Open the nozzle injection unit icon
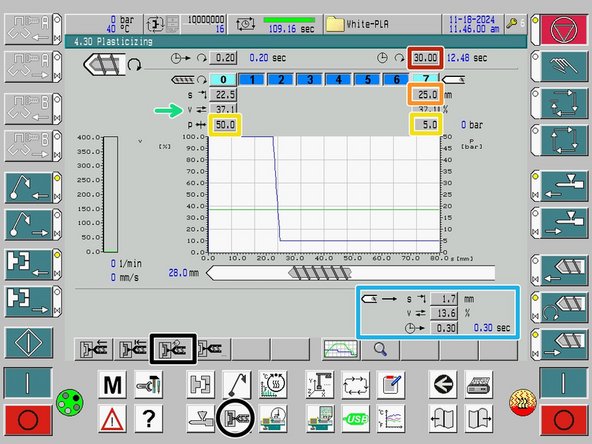 point(200,419)
